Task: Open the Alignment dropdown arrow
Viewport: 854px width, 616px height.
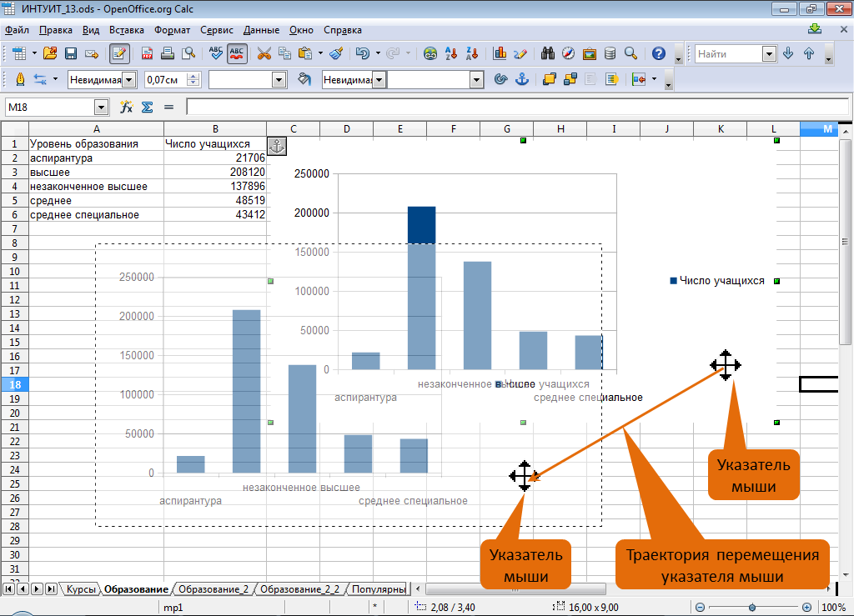Action: [654, 79]
